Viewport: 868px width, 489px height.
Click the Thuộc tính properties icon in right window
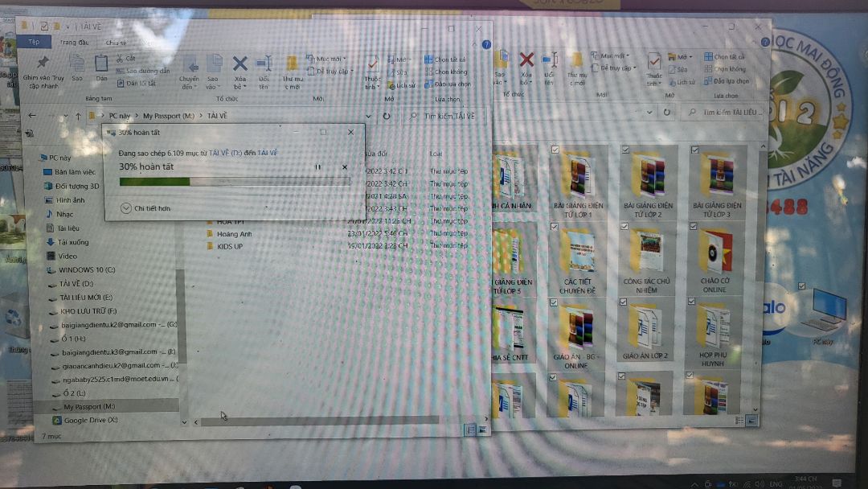654,63
